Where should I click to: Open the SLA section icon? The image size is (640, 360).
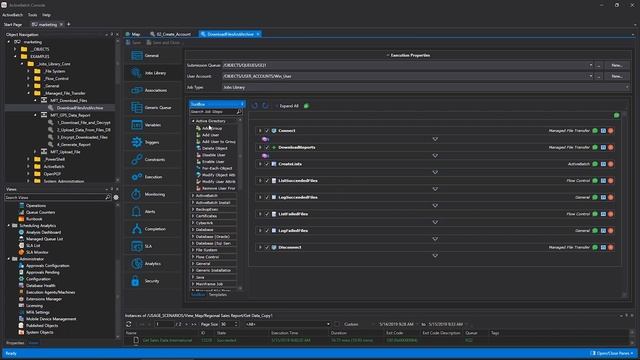coord(137,246)
